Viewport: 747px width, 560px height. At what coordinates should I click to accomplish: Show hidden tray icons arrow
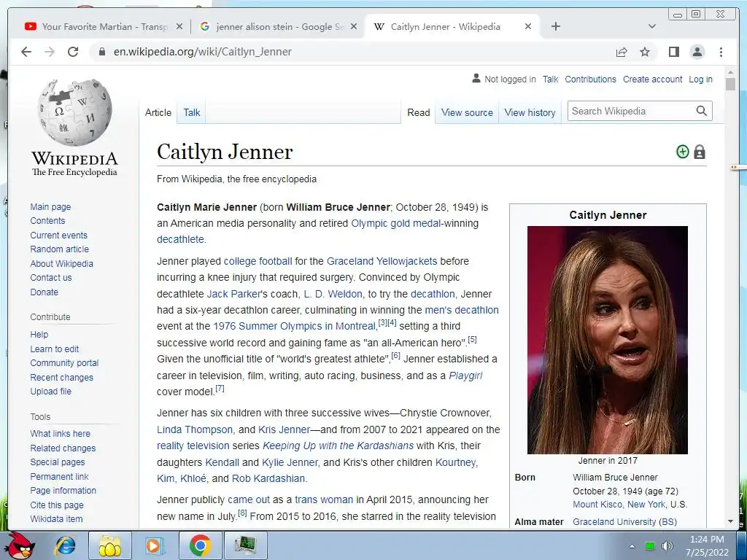[632, 546]
